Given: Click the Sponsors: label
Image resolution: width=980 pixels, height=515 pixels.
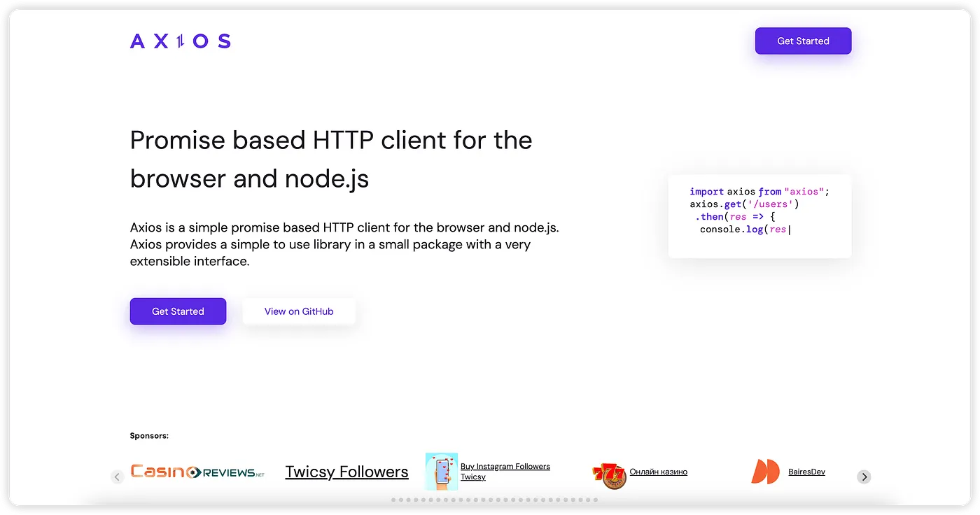Looking at the screenshot, I should point(149,436).
